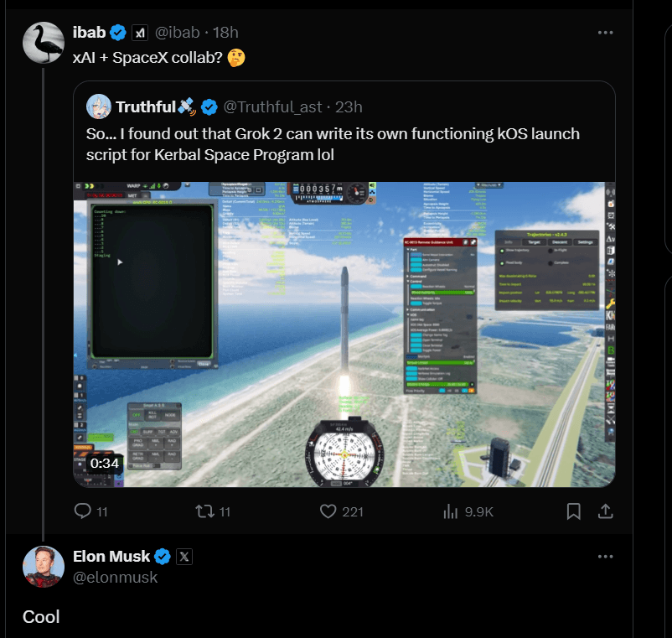672x638 pixels.
Task: Collapse the Control section in the guidance unit window
Action: tap(411, 281)
